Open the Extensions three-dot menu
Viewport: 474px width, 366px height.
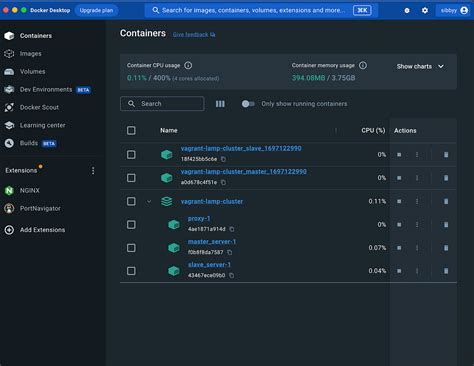click(x=93, y=171)
